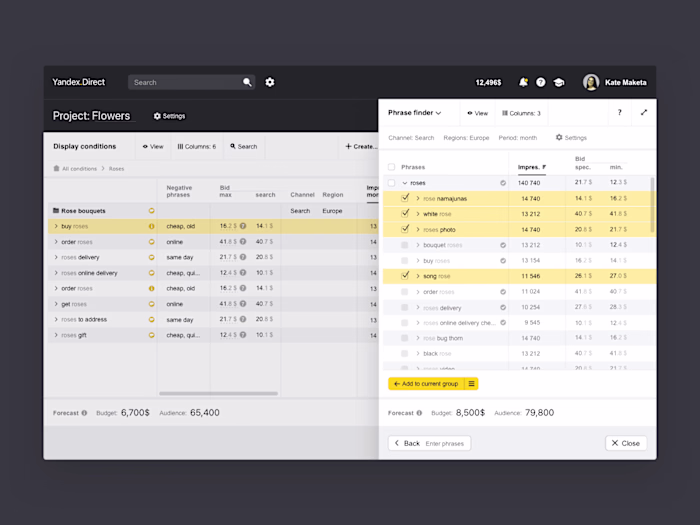
Task: Uncheck white rose phrase
Action: point(405,213)
